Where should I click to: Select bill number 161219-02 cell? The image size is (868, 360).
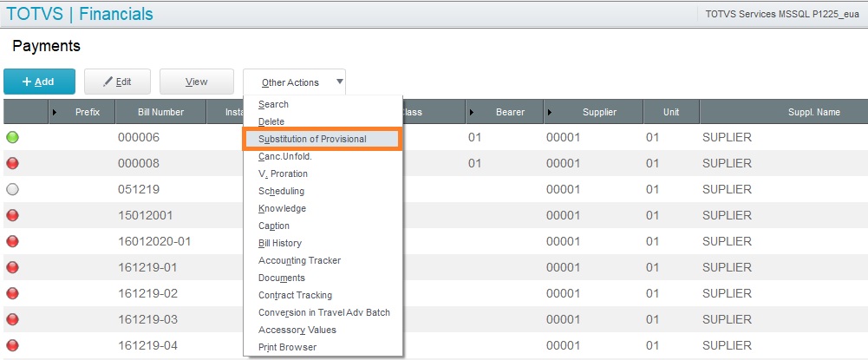pyautogui.click(x=147, y=293)
